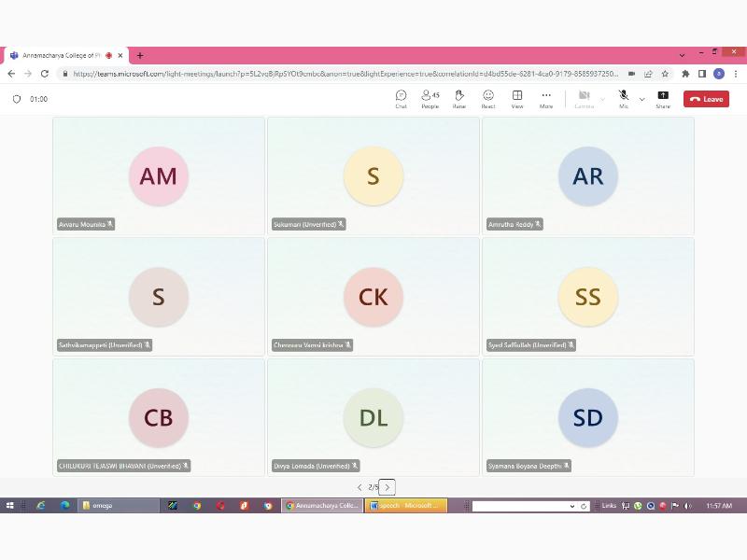Viewport: 747px width, 560px height.
Task: Open the View layout options
Action: pyautogui.click(x=516, y=99)
